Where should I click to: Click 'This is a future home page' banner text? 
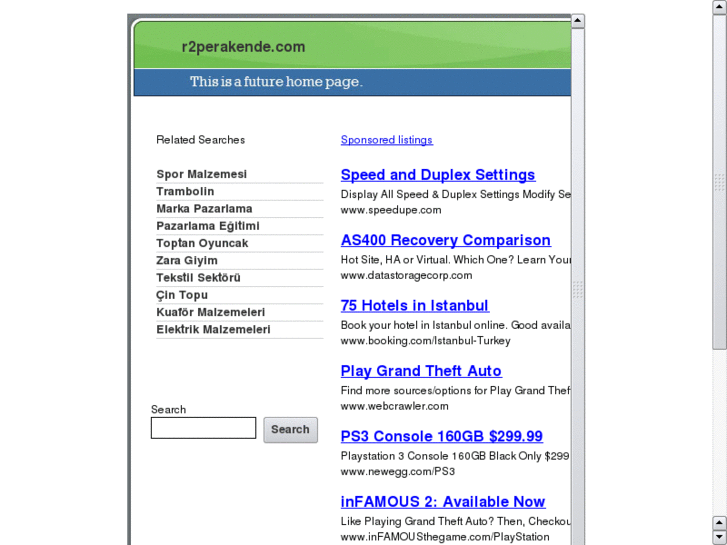tap(276, 82)
